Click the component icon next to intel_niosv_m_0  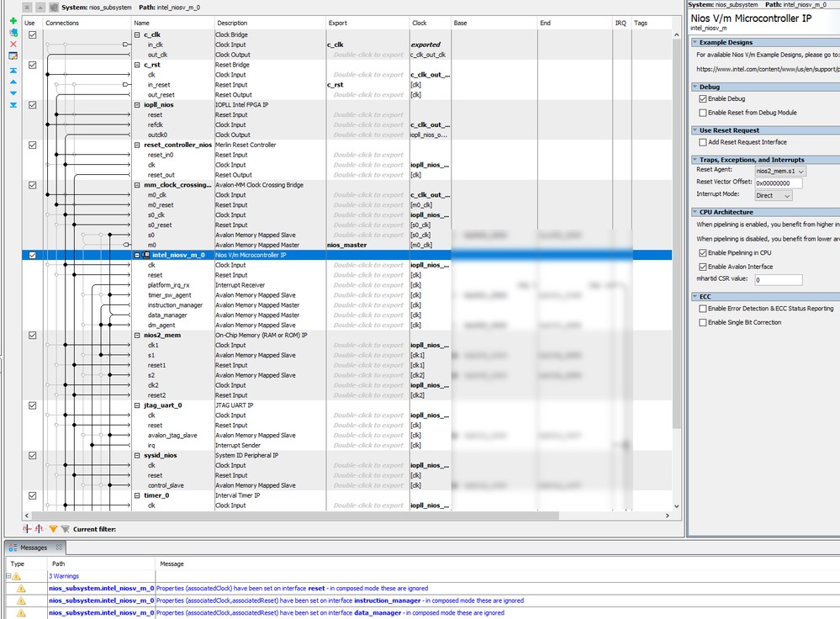pos(145,255)
